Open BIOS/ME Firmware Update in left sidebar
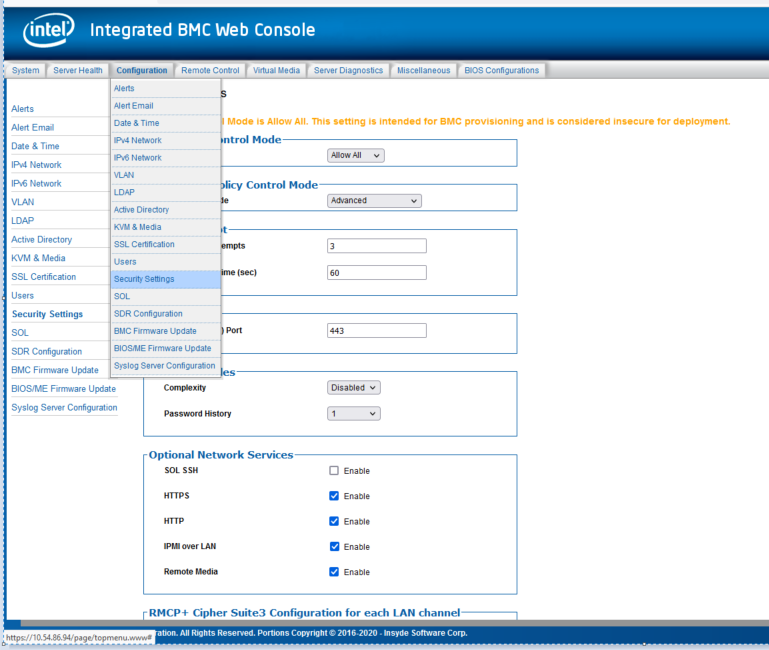Screen dimensions: 769x650 coord(64,389)
